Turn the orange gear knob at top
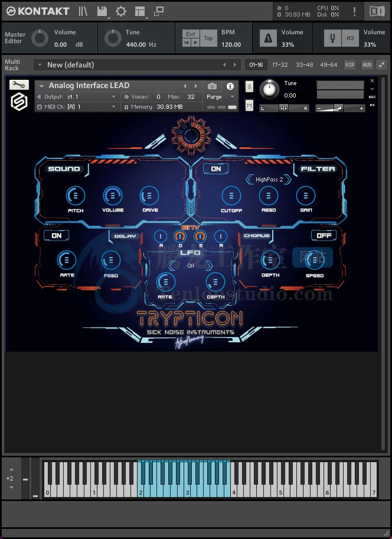 tap(190, 135)
